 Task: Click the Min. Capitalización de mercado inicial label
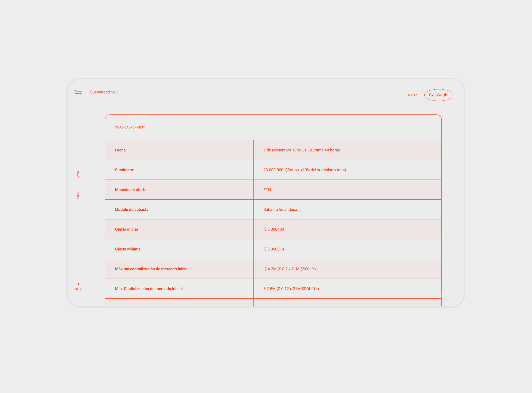point(149,289)
